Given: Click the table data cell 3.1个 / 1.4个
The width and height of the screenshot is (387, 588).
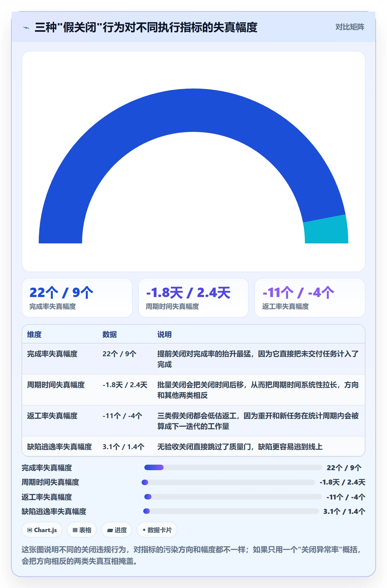Looking at the screenshot, I should pyautogui.click(x=124, y=447).
